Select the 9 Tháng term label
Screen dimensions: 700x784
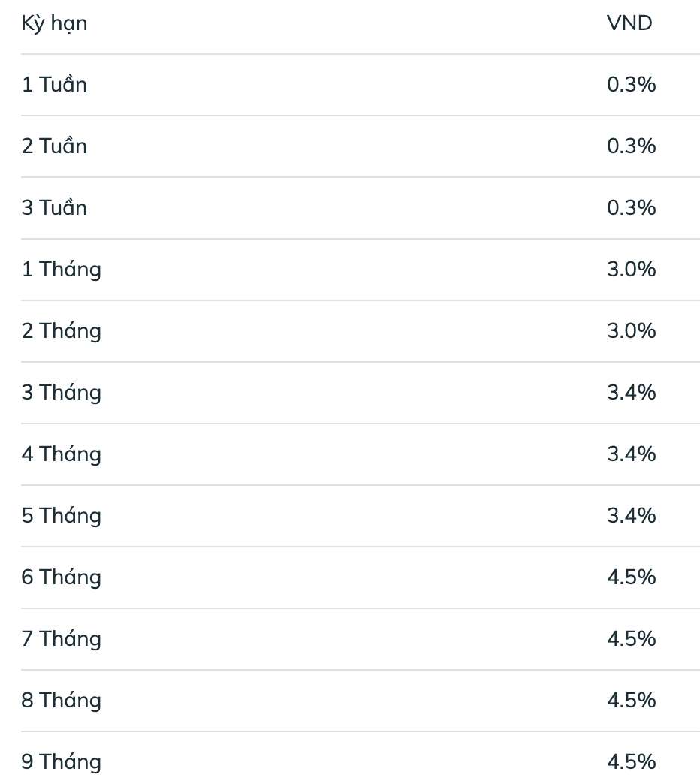(61, 762)
